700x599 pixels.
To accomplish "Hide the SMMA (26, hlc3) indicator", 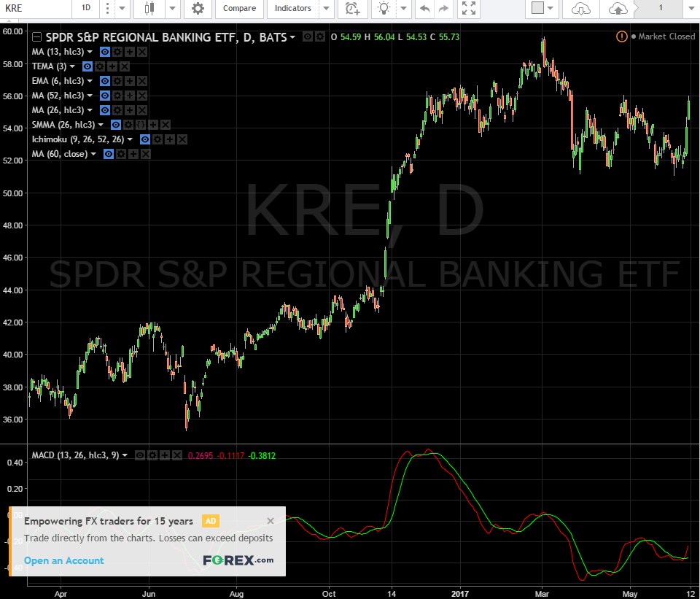I will tap(116, 125).
